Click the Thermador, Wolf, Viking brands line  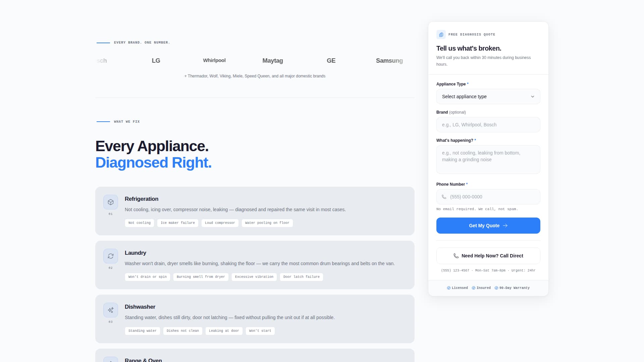click(x=255, y=76)
